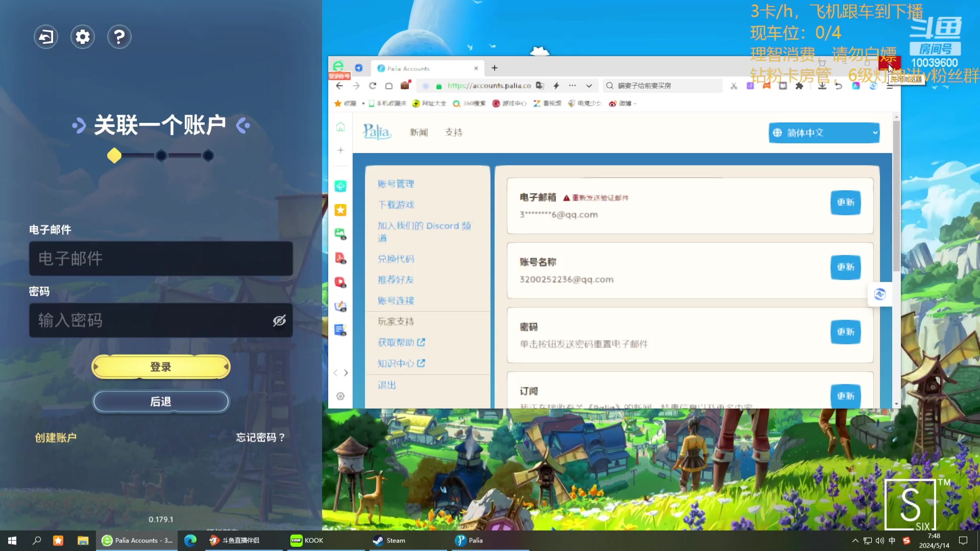This screenshot has height=551, width=980.
Task: Open the briefcase icon in browser toolbar
Action: (405, 85)
